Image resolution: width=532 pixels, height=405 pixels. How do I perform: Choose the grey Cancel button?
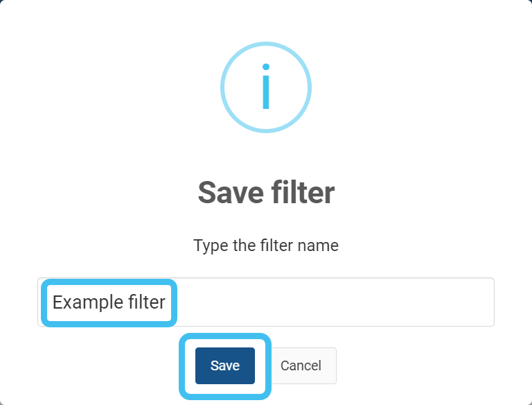pos(301,365)
